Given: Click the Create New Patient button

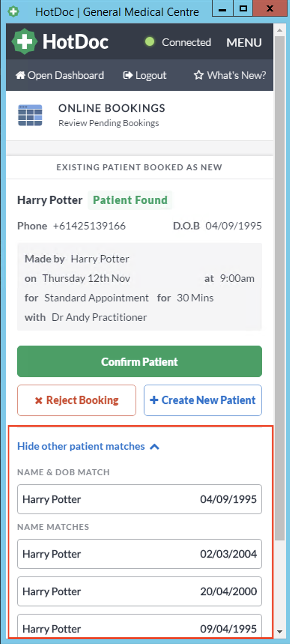Looking at the screenshot, I should [x=203, y=400].
